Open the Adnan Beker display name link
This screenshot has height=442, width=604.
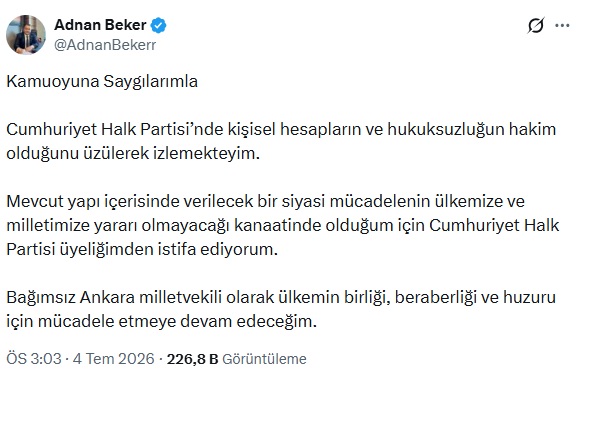100,25
